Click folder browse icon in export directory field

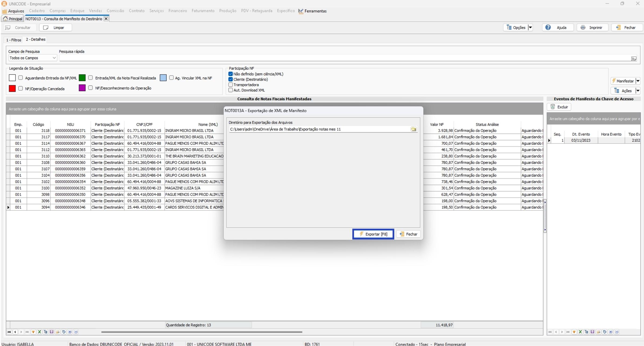pos(413,129)
